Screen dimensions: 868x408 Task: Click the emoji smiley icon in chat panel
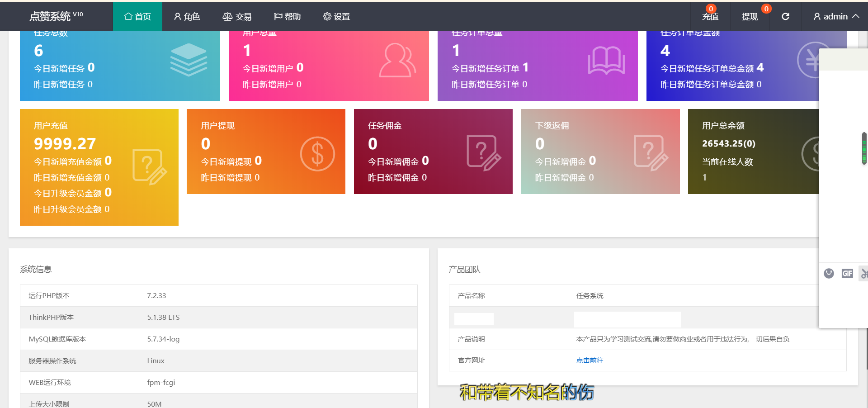(x=829, y=273)
